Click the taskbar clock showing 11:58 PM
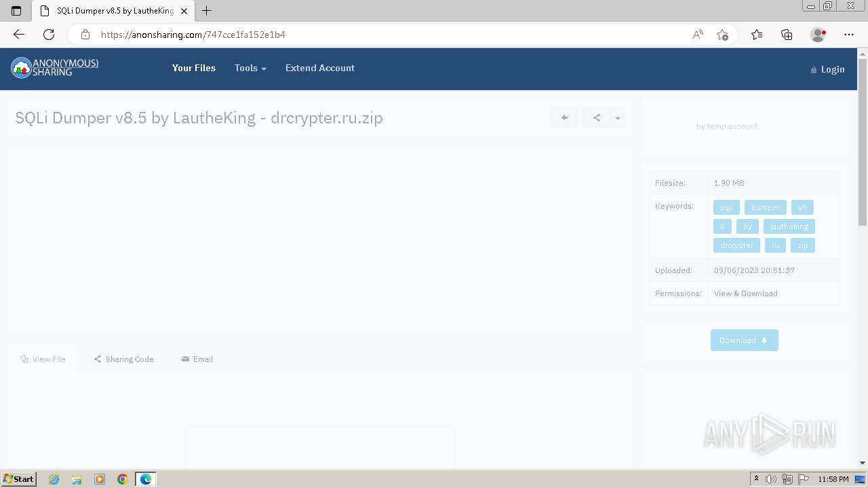 coord(833,479)
